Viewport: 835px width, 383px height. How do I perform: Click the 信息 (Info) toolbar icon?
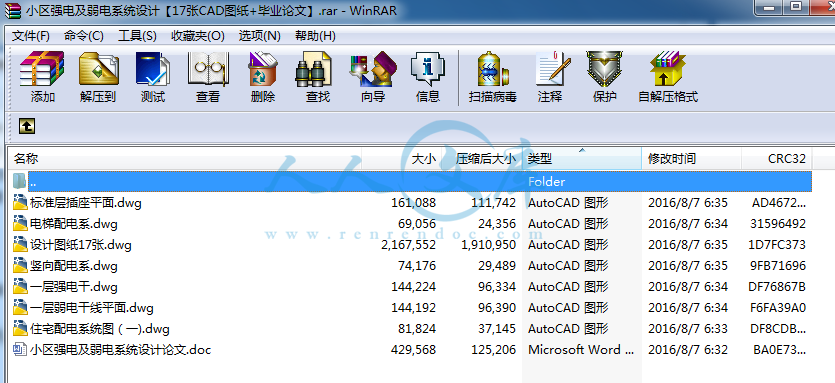click(428, 69)
